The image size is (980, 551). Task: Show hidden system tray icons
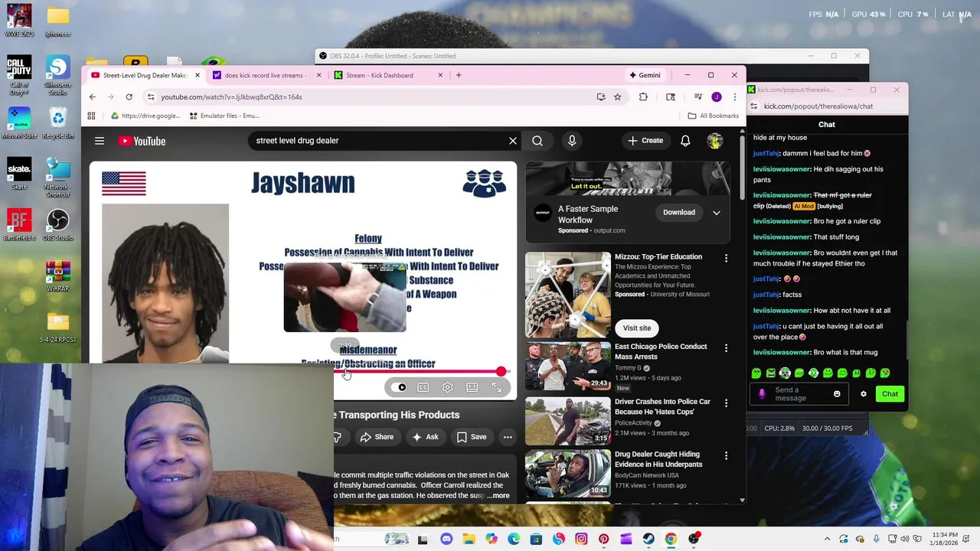[x=827, y=539]
